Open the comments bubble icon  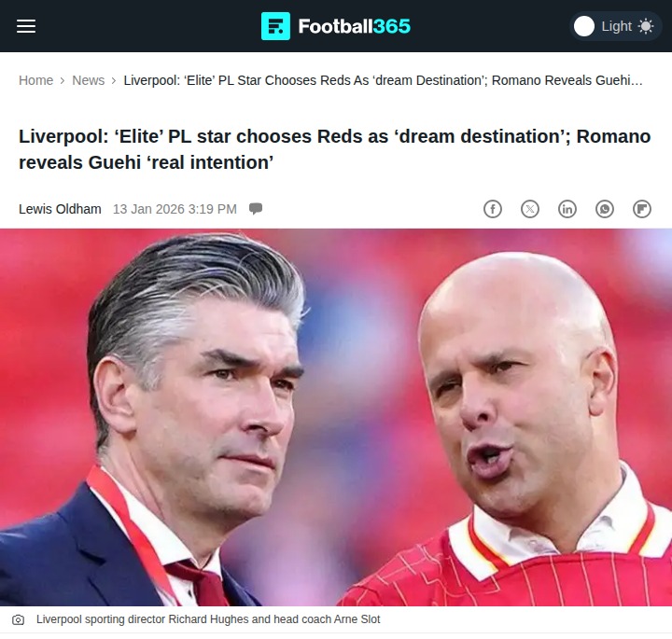[256, 209]
